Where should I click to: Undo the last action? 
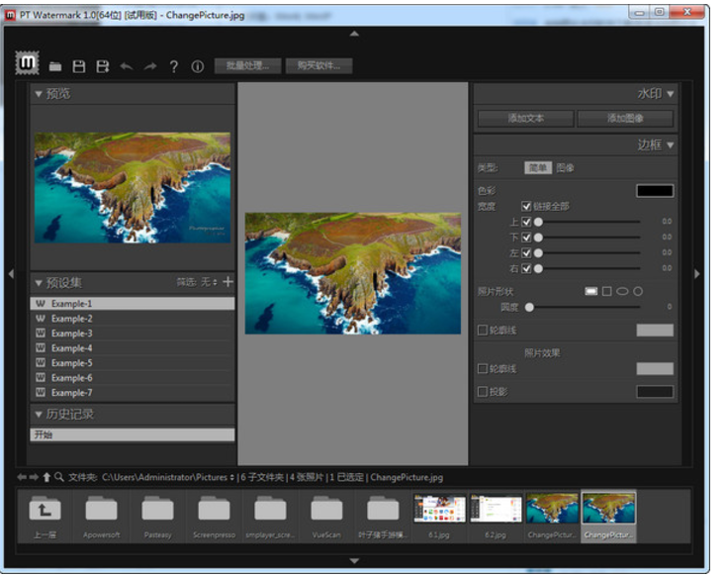pos(127,66)
